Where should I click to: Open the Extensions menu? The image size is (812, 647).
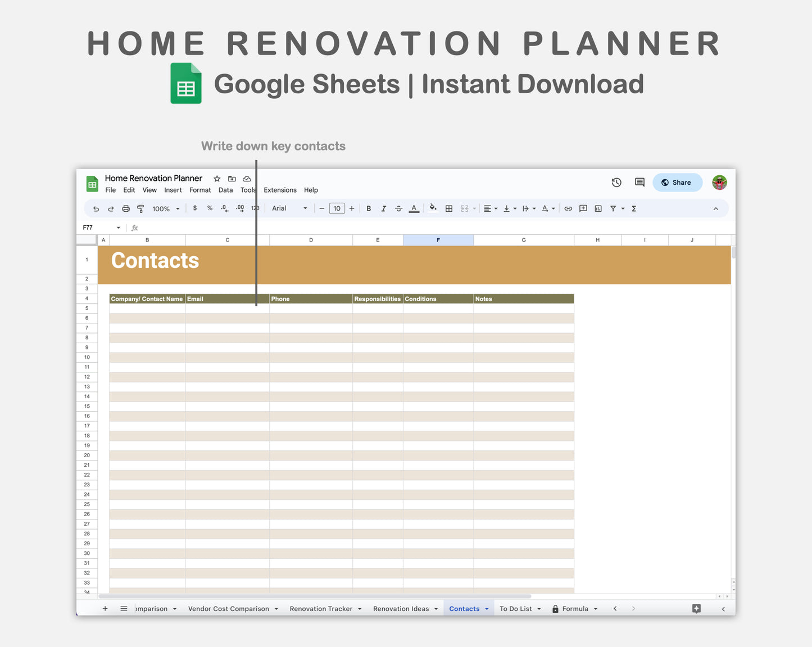point(280,190)
